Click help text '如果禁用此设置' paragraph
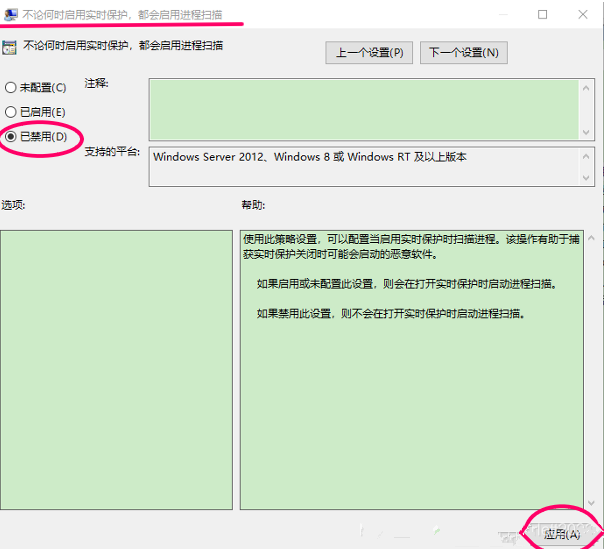The image size is (604, 549). pos(391,314)
